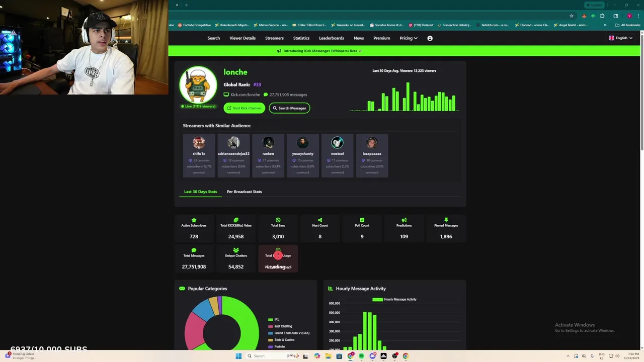Viewport: 644px width, 362px height.
Task: Open File Explorer from the taskbar
Action: tap(328, 356)
